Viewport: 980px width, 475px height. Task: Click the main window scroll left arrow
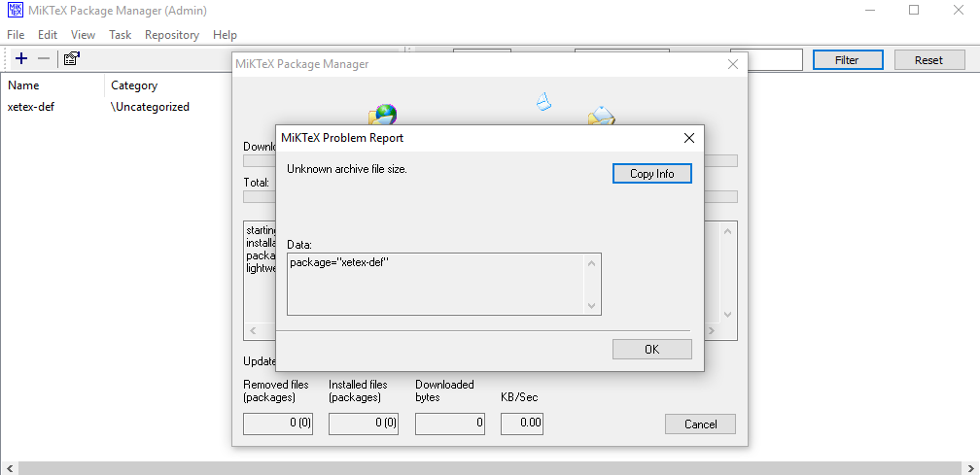(x=10, y=469)
